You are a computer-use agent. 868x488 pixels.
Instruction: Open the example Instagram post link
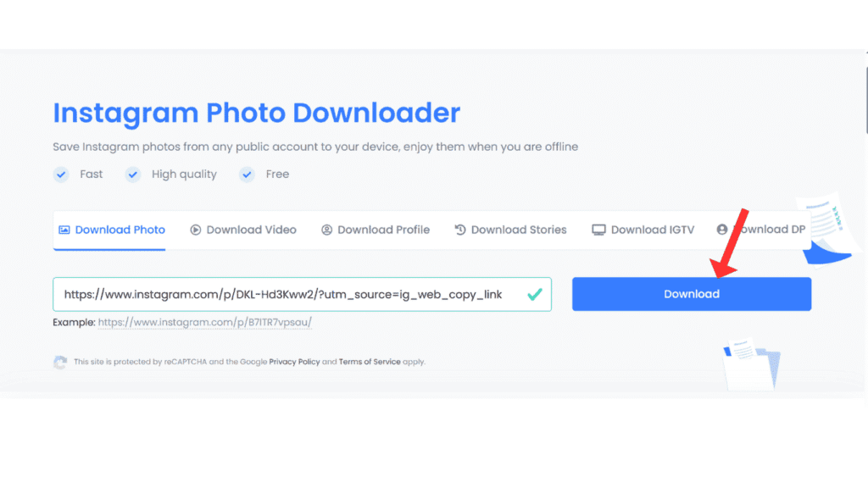210,323
